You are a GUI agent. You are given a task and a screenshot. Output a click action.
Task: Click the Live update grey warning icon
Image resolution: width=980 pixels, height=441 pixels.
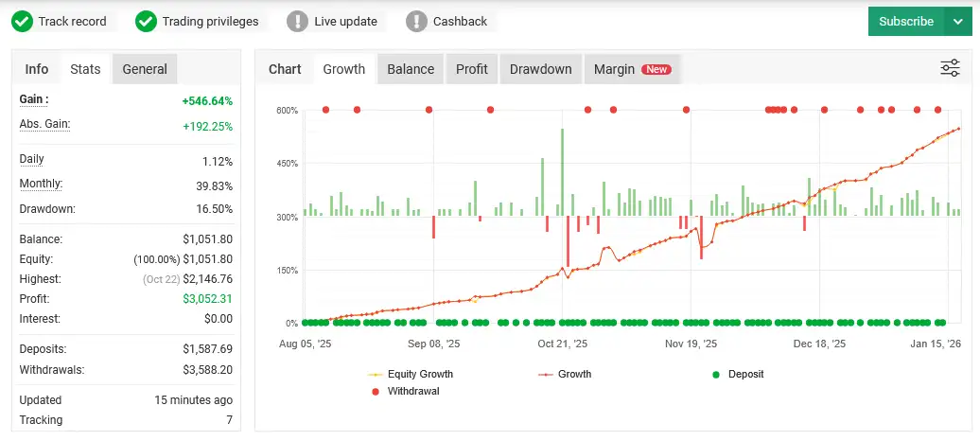(298, 21)
